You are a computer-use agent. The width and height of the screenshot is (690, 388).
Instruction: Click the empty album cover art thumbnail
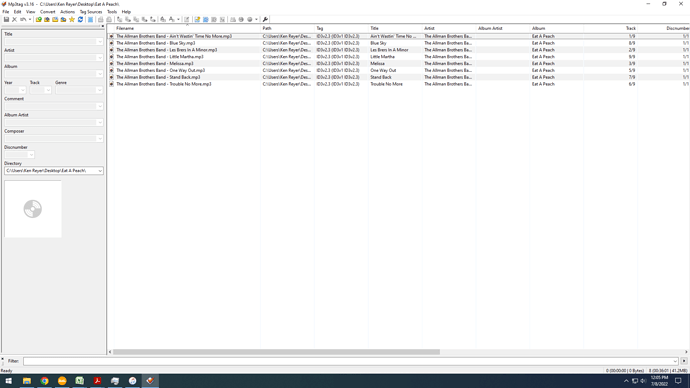coord(33,209)
